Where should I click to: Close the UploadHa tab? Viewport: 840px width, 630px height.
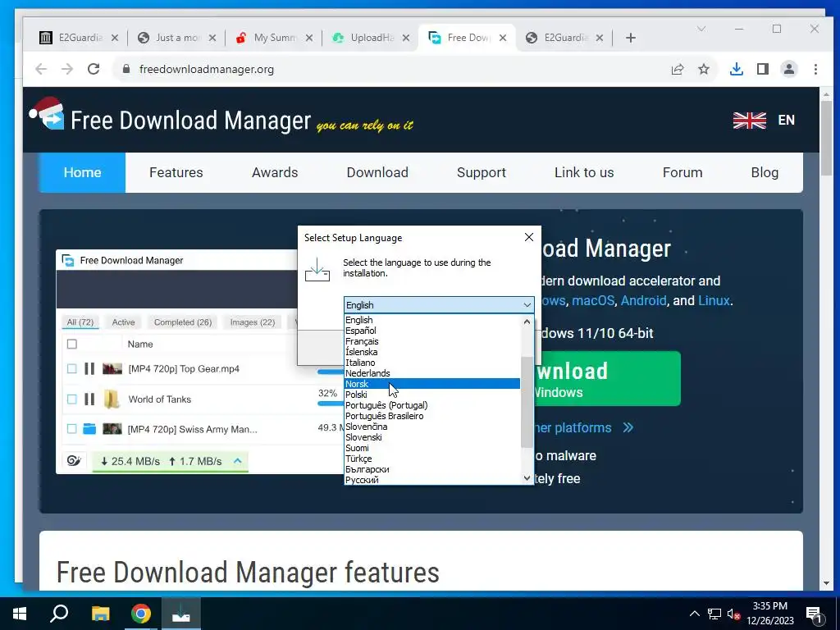[x=406, y=38]
